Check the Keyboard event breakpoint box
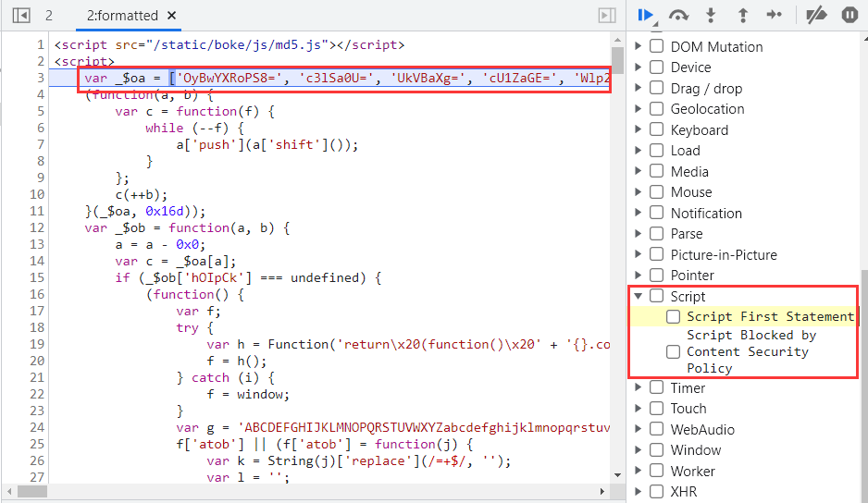868x503 pixels. tap(656, 130)
